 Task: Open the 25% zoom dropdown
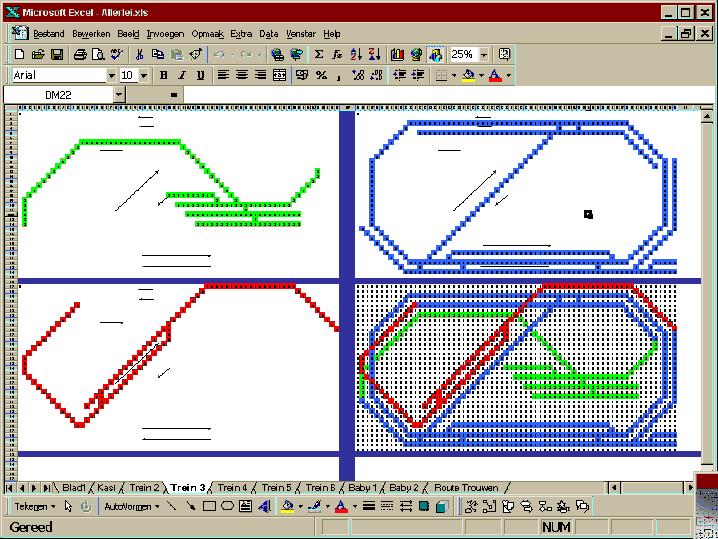tap(484, 54)
